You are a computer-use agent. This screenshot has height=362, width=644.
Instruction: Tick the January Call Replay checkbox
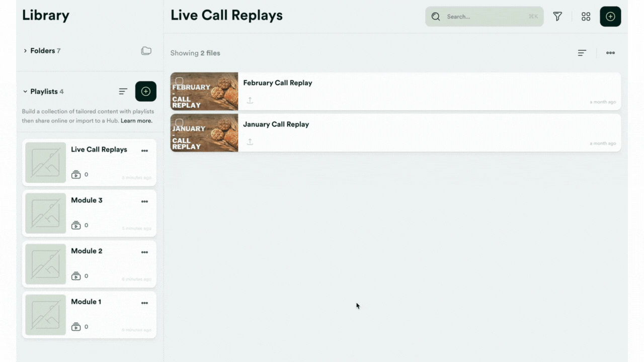[x=179, y=123]
